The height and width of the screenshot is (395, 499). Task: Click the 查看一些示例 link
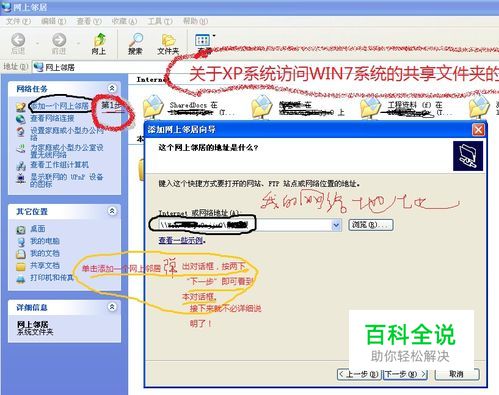(181, 240)
